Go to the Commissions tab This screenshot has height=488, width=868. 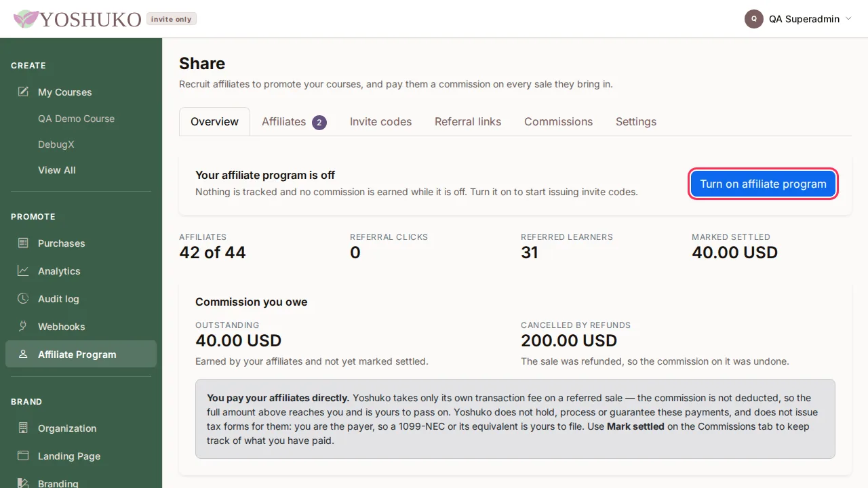558,121
